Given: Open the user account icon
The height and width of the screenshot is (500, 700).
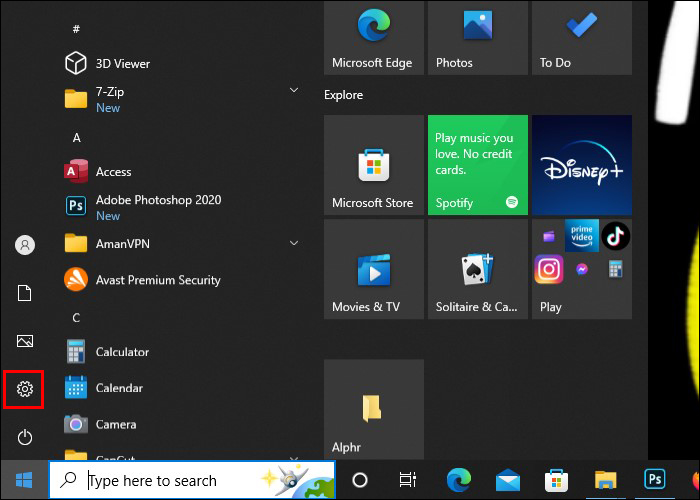Looking at the screenshot, I should tap(25, 245).
